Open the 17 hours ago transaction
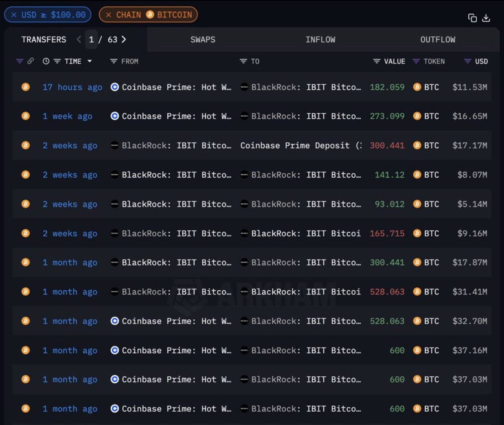 [72, 87]
